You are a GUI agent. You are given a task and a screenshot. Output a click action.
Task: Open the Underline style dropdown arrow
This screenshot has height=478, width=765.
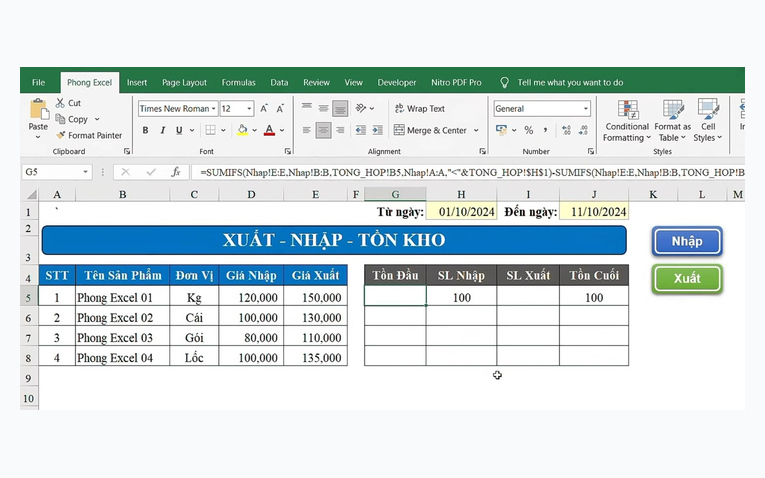tap(192, 130)
